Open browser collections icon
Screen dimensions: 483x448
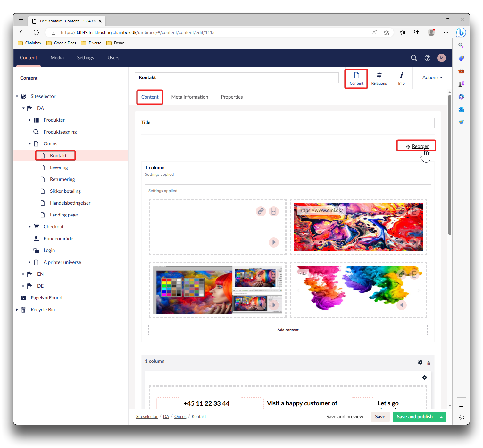click(x=416, y=32)
